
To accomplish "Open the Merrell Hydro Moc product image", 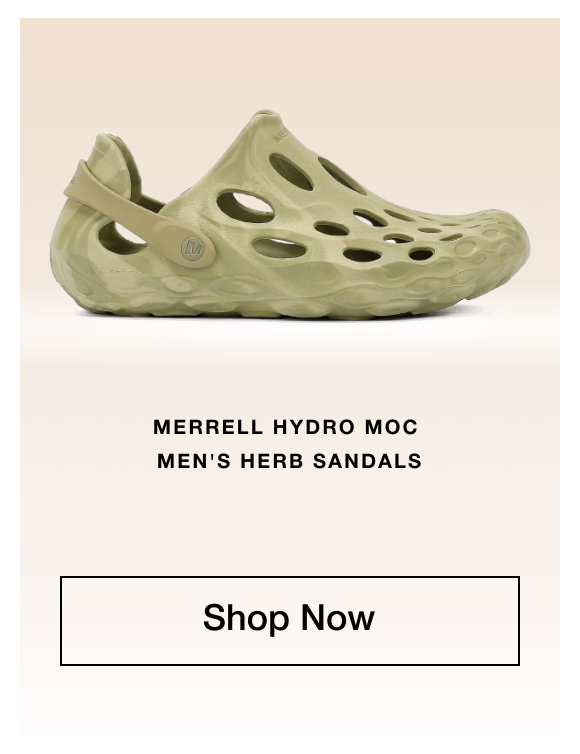I will 290,213.
